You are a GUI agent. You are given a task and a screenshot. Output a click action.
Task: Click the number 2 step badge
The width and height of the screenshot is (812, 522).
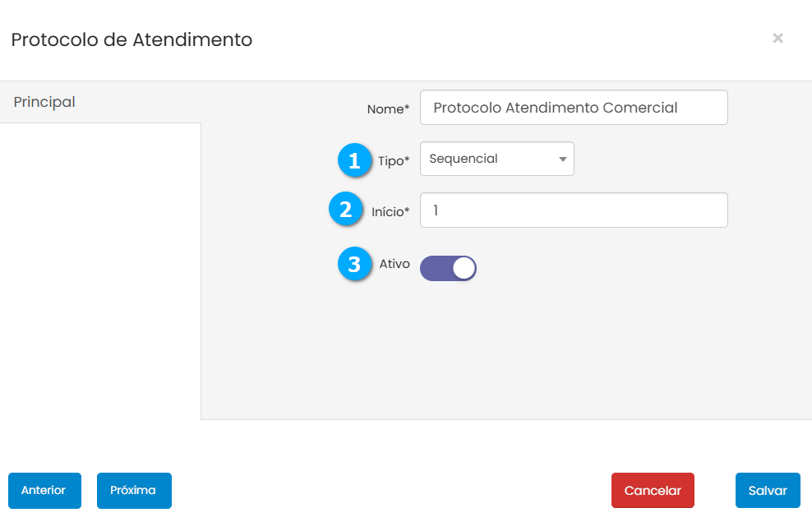pos(346,210)
